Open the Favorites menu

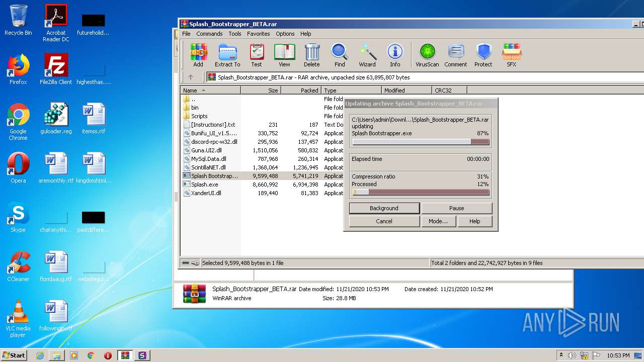point(258,34)
